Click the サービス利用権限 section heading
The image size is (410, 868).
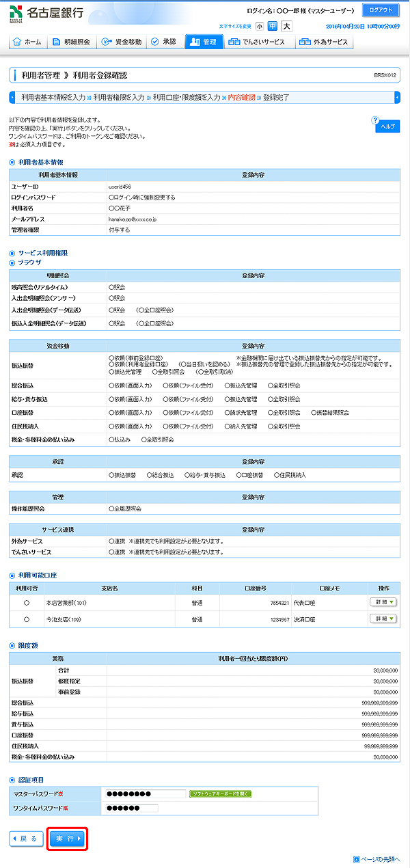pos(43,253)
